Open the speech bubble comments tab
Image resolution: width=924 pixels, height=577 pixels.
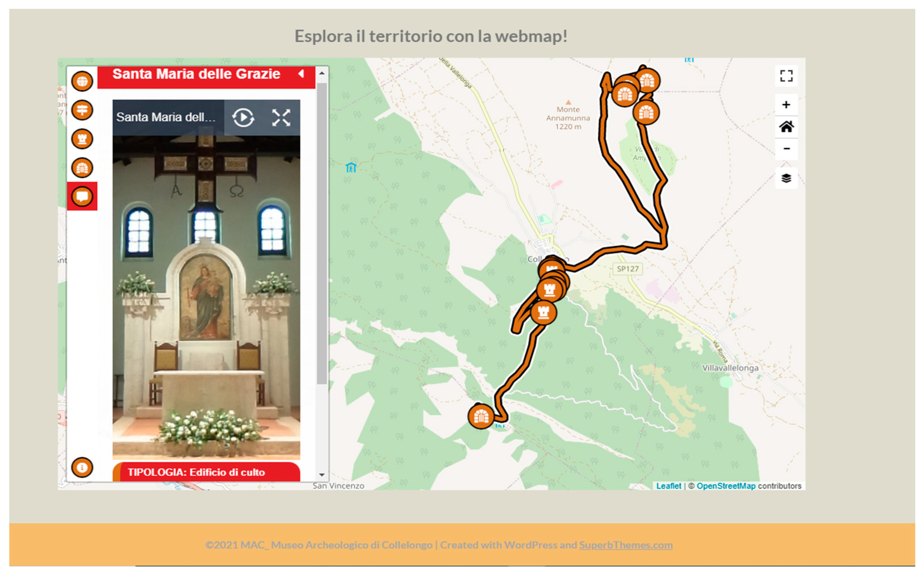click(x=82, y=196)
